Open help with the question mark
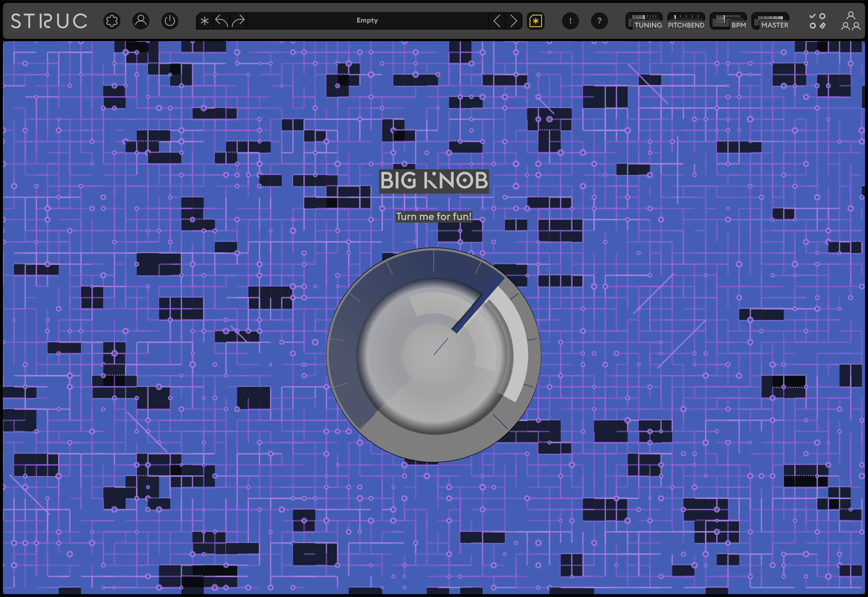This screenshot has height=597, width=868. (599, 21)
